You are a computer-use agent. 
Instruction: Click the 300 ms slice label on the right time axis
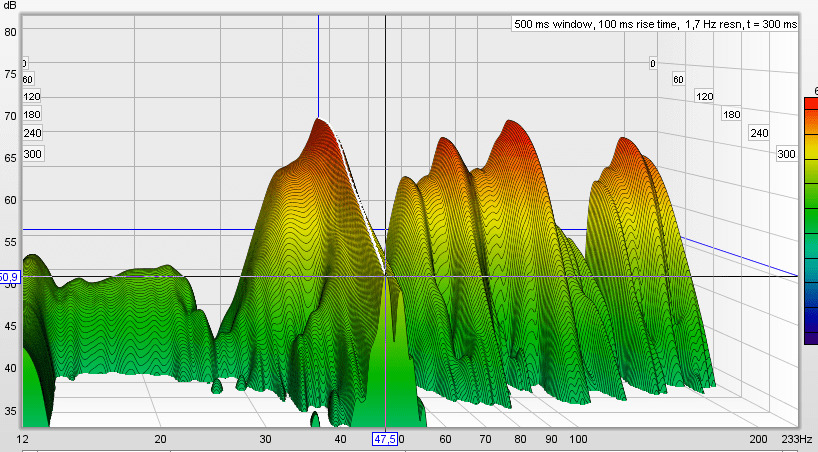click(x=787, y=154)
